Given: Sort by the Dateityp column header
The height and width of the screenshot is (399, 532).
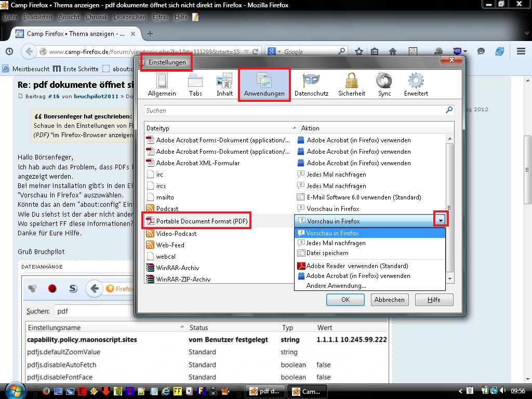Looking at the screenshot, I should click(221, 128).
